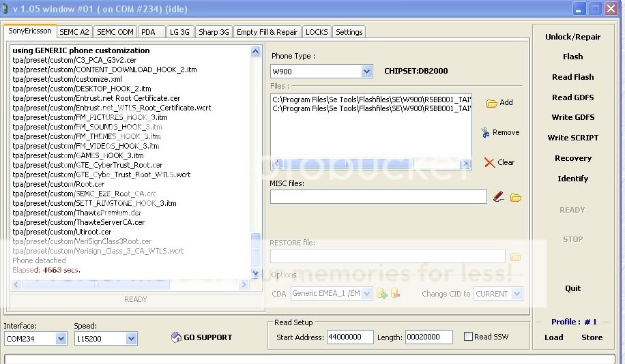The image size is (625, 364).
Task: Switch to the SEMC ODM tab
Action: pyautogui.click(x=115, y=32)
